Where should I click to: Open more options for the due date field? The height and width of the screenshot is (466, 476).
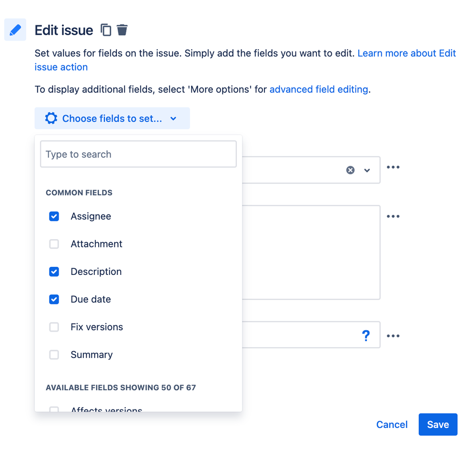(x=393, y=336)
